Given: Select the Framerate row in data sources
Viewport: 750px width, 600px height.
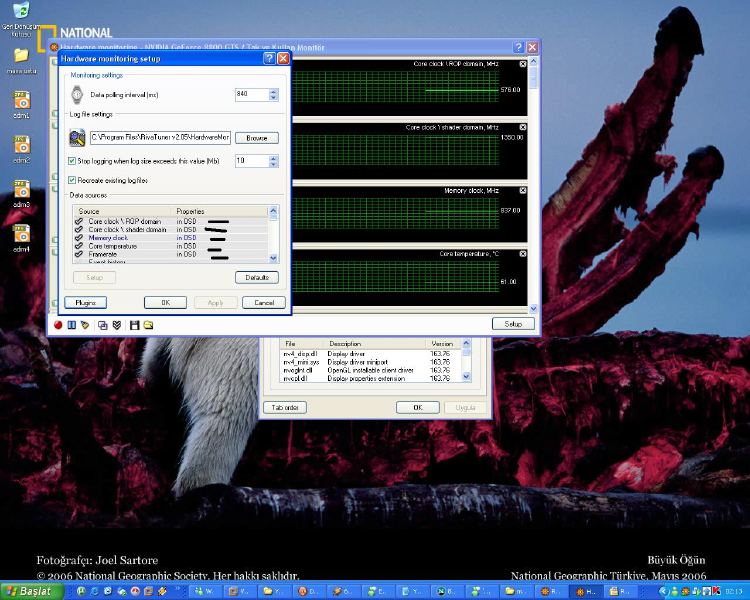Looking at the screenshot, I should point(171,254).
